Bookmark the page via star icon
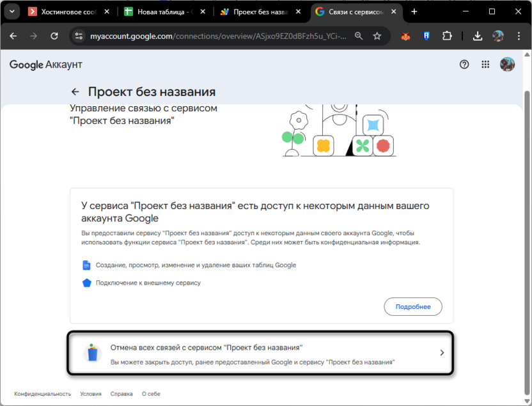Image resolution: width=532 pixels, height=406 pixels. 377,36
